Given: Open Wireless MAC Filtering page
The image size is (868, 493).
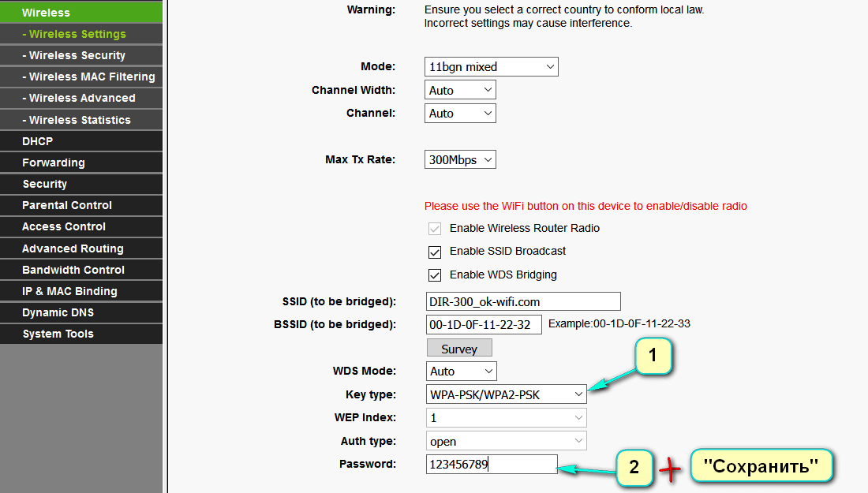Looking at the screenshot, I should pyautogui.click(x=81, y=77).
